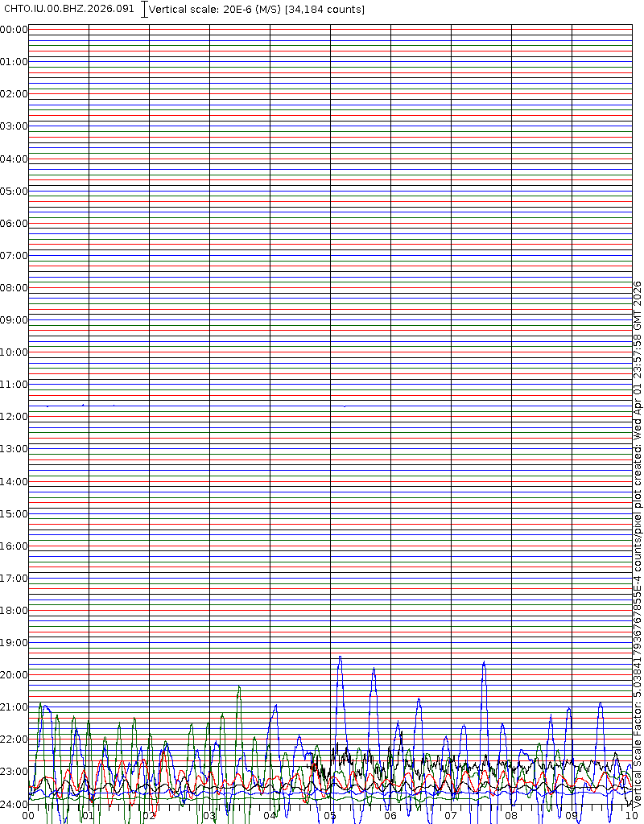This screenshot has height=824, width=644.
Task: Pick the 20:00 hour label
Action: coord(14,675)
